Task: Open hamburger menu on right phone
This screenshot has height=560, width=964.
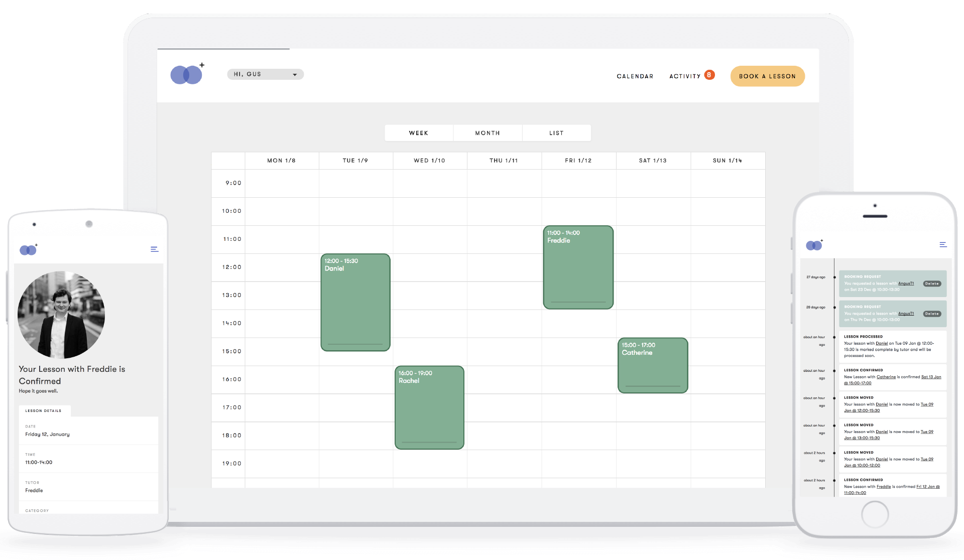Action: (x=943, y=244)
